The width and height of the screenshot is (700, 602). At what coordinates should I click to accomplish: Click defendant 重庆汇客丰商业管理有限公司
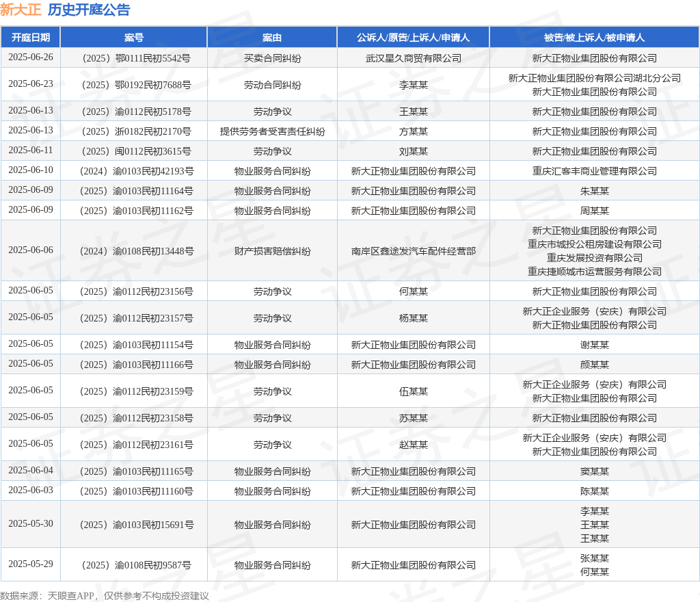coord(595,171)
